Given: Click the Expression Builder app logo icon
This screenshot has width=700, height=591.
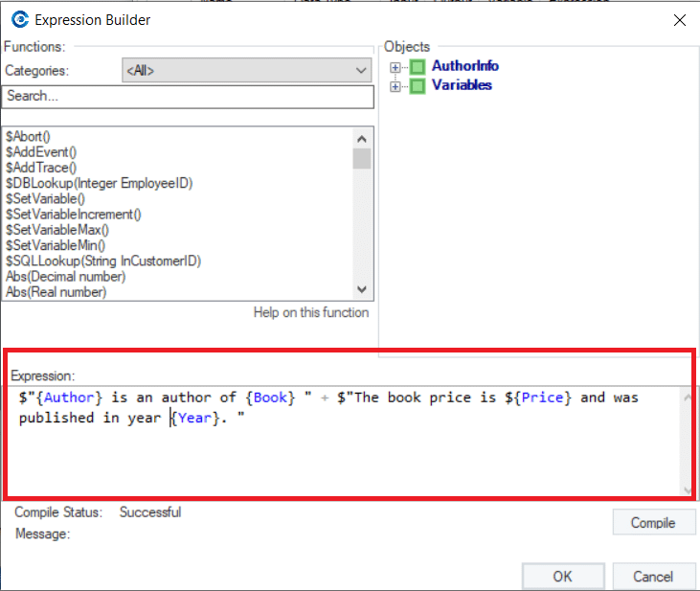Looking at the screenshot, I should click(x=19, y=20).
